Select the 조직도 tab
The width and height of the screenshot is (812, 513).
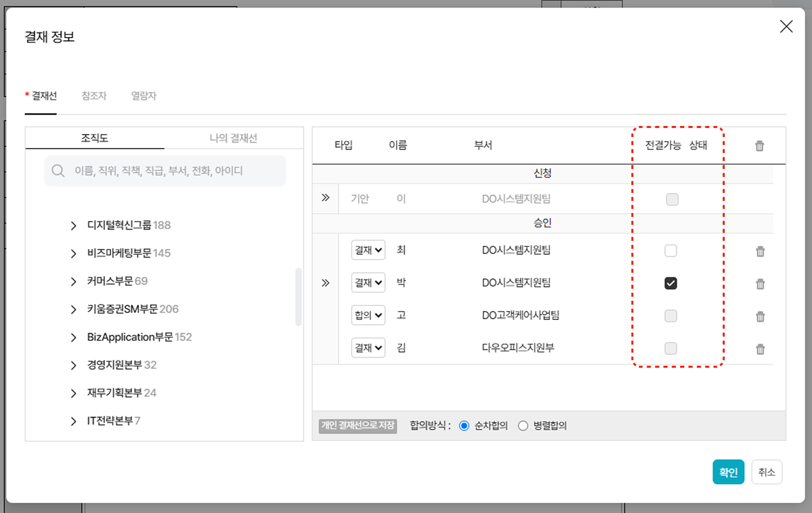tap(95, 138)
